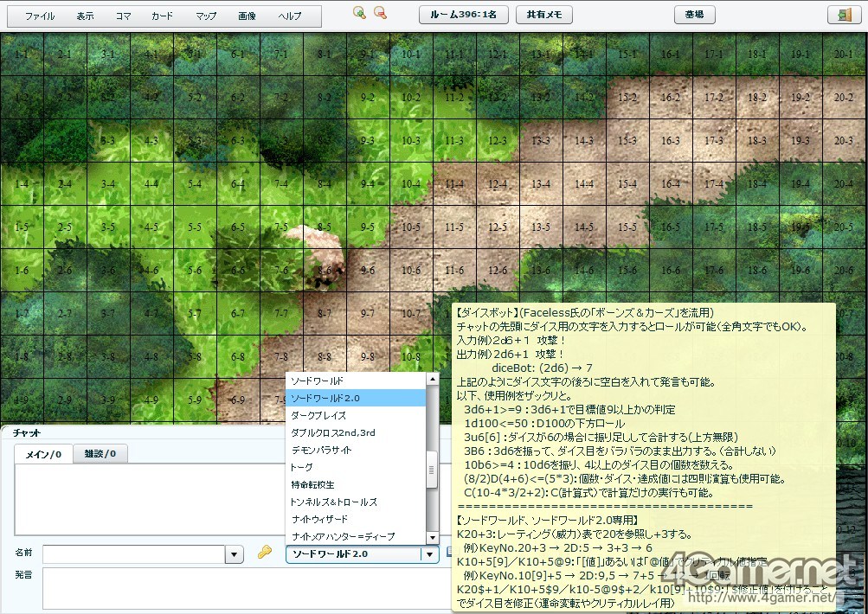868x614 pixels.
Task: Switch to the 雑談/0 chat tab
Action: (100, 454)
